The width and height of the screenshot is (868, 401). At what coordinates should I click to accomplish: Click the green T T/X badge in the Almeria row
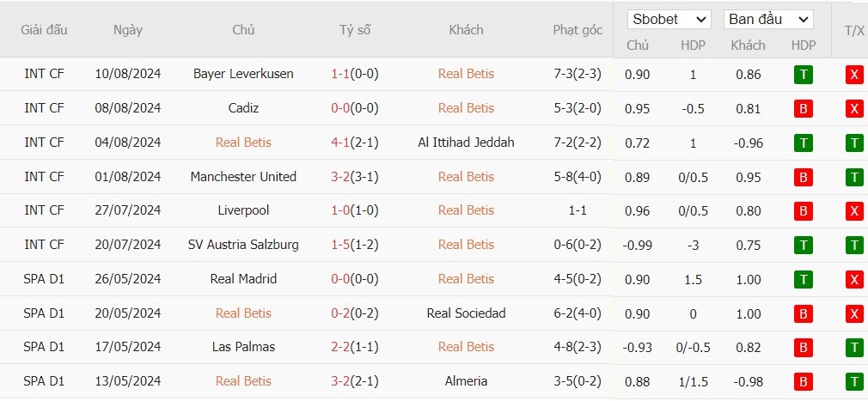click(x=854, y=382)
